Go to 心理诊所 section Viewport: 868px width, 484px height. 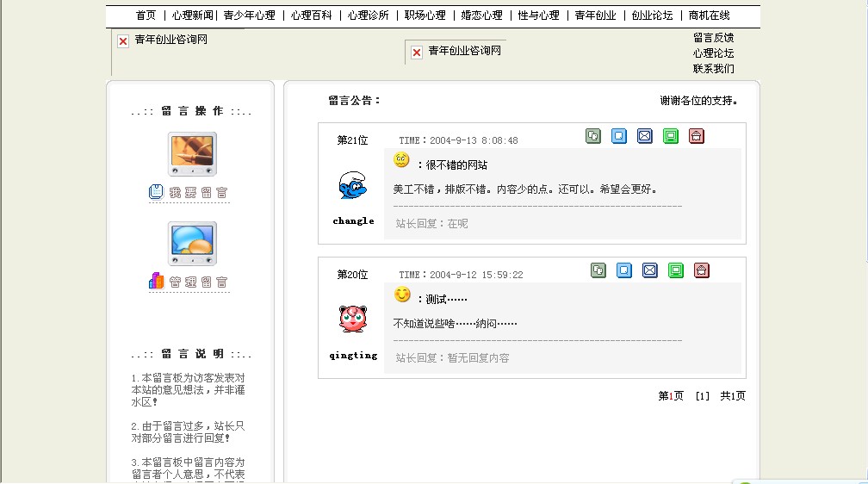click(x=369, y=16)
